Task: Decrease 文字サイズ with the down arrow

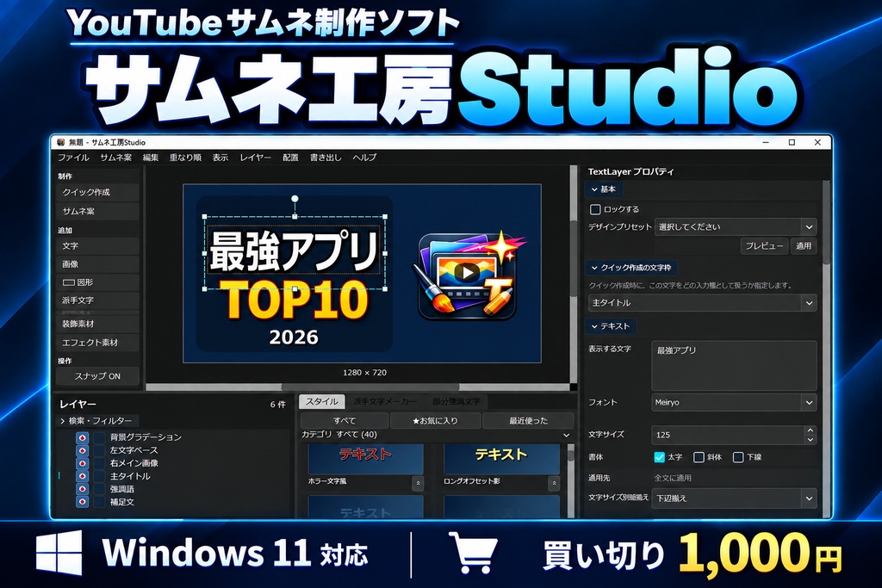Action: pyautogui.click(x=811, y=440)
